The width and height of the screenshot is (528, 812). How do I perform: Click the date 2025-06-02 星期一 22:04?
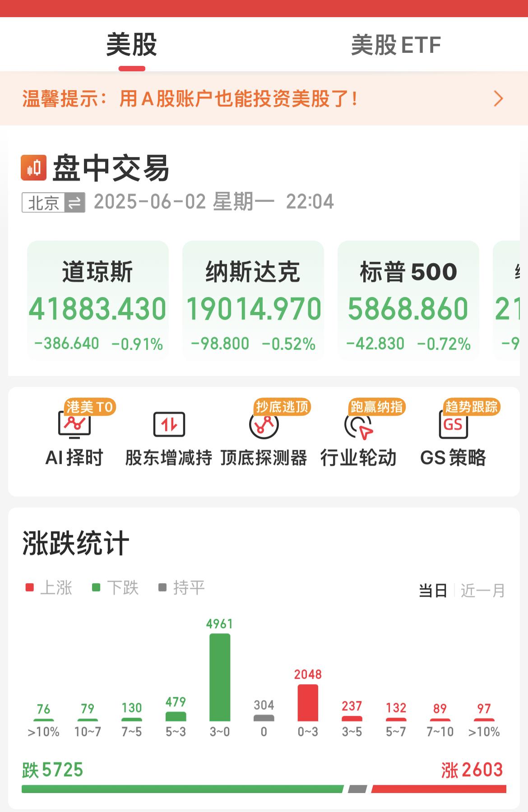(214, 202)
